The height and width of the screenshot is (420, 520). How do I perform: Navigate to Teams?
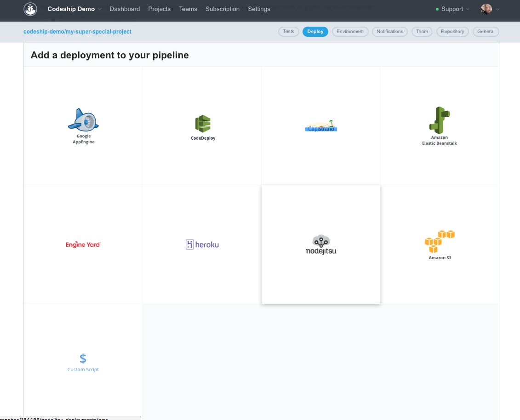pos(188,9)
